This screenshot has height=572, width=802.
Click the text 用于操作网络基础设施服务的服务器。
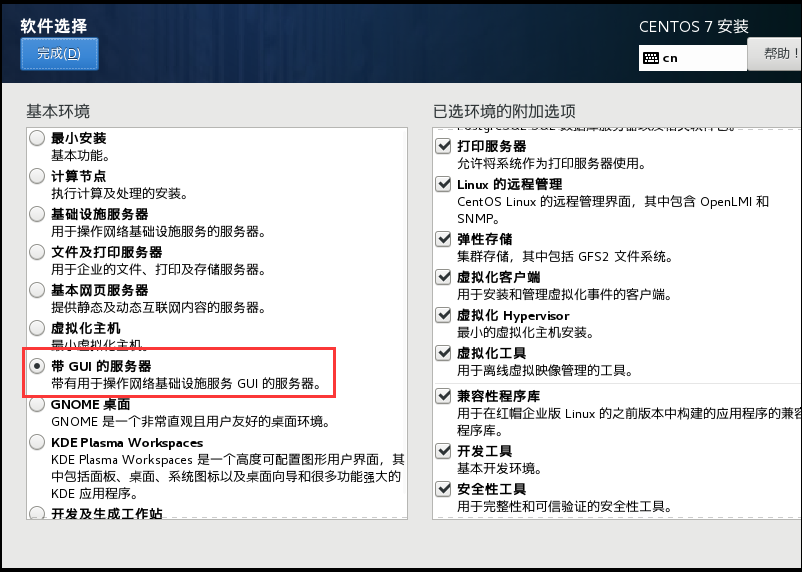tap(159, 231)
